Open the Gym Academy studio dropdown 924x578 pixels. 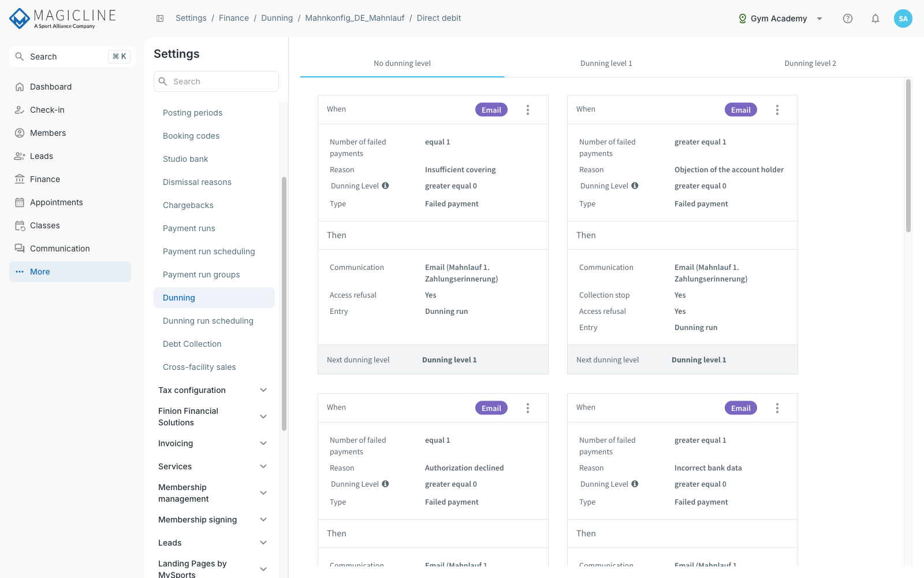pyautogui.click(x=781, y=18)
